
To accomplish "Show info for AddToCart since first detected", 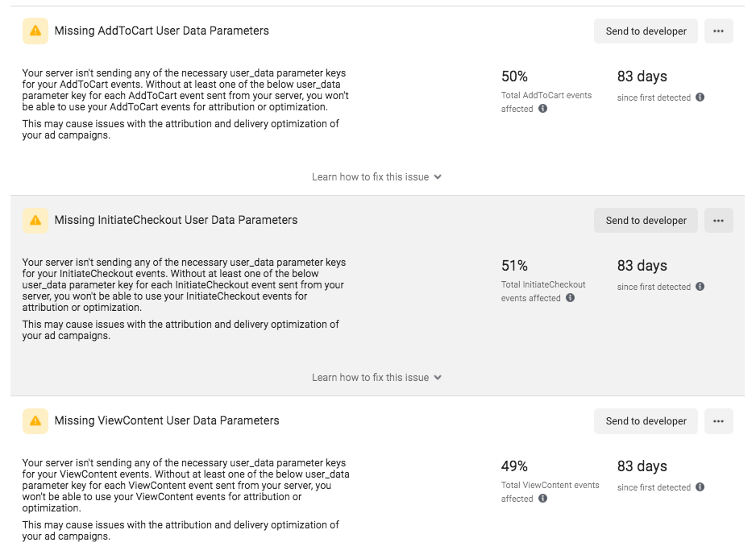I will tap(700, 97).
